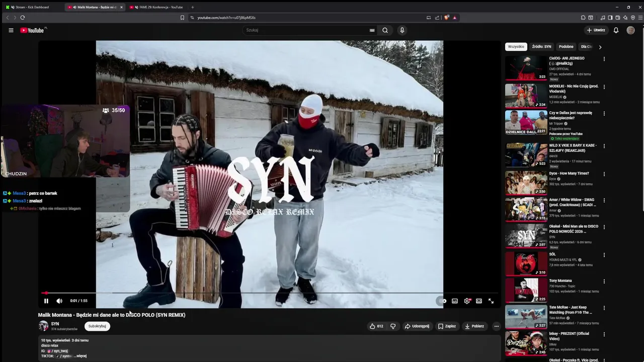Open the browser extensions puzzle icon
Viewport: 644px width, 362px height.
tap(583, 18)
